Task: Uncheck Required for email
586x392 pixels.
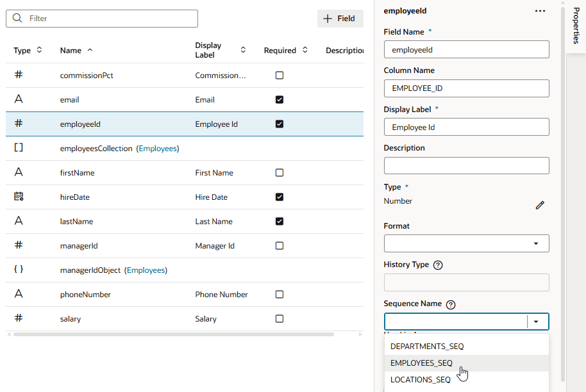Action: click(x=279, y=100)
